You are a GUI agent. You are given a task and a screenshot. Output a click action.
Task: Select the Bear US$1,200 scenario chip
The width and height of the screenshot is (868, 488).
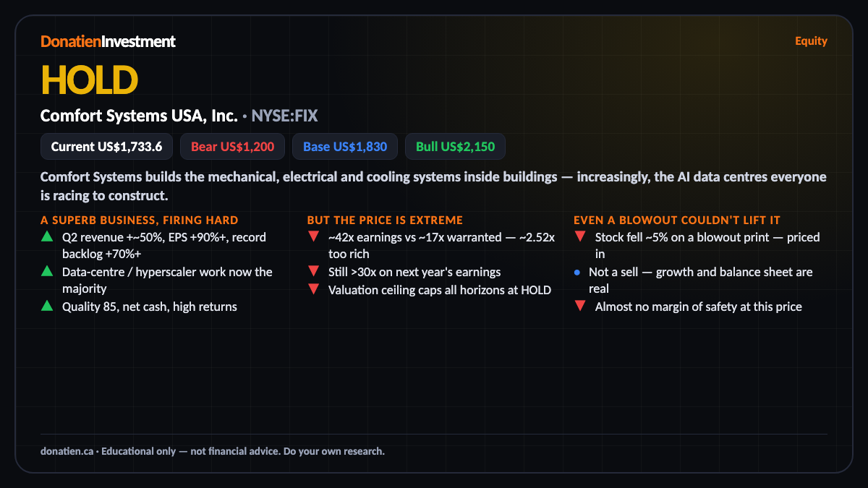[x=232, y=147]
